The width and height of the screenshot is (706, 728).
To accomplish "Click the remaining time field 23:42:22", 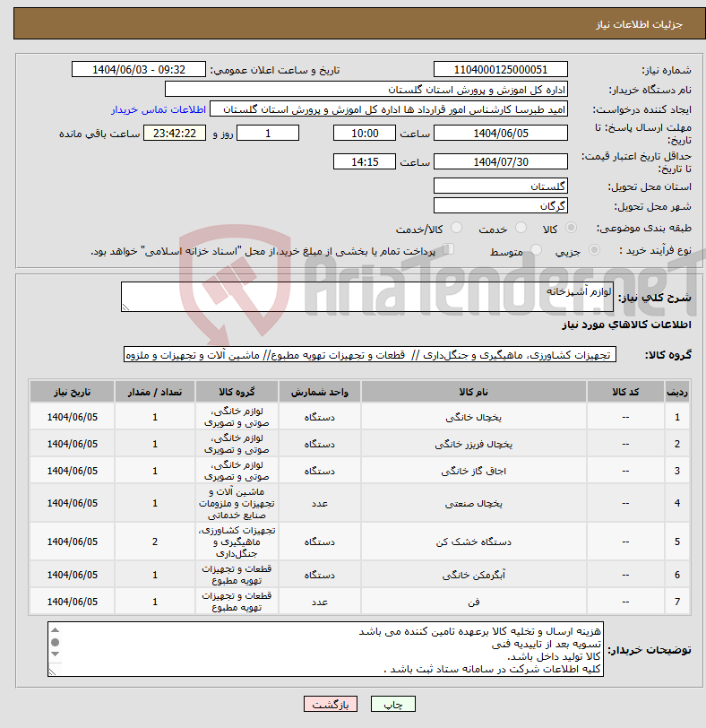I will (175, 134).
